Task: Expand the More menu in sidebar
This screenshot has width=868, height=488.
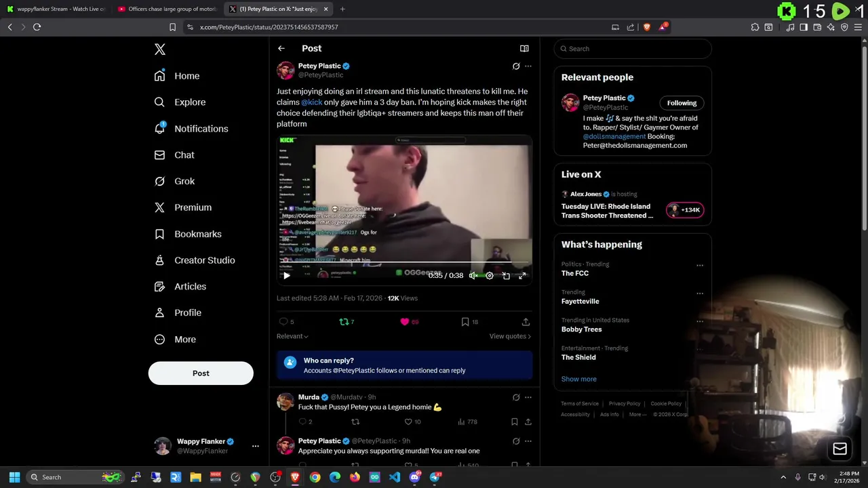Action: point(175,340)
